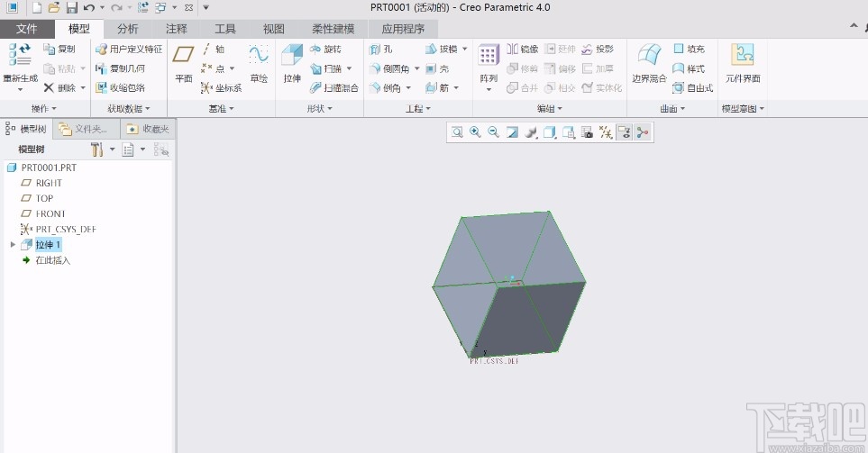Select the 复制 copy tool
Viewport: 868px width, 453px height.
click(x=59, y=49)
